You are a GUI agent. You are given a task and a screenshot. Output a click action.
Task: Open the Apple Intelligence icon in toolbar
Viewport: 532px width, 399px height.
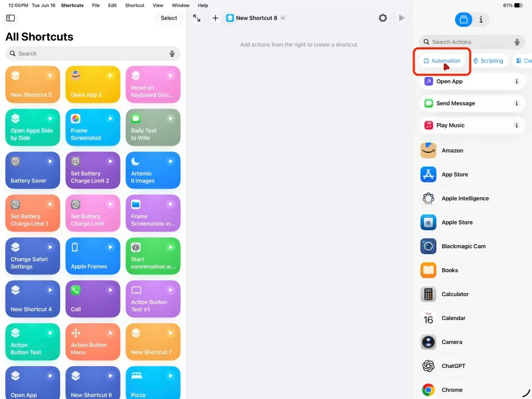[383, 18]
